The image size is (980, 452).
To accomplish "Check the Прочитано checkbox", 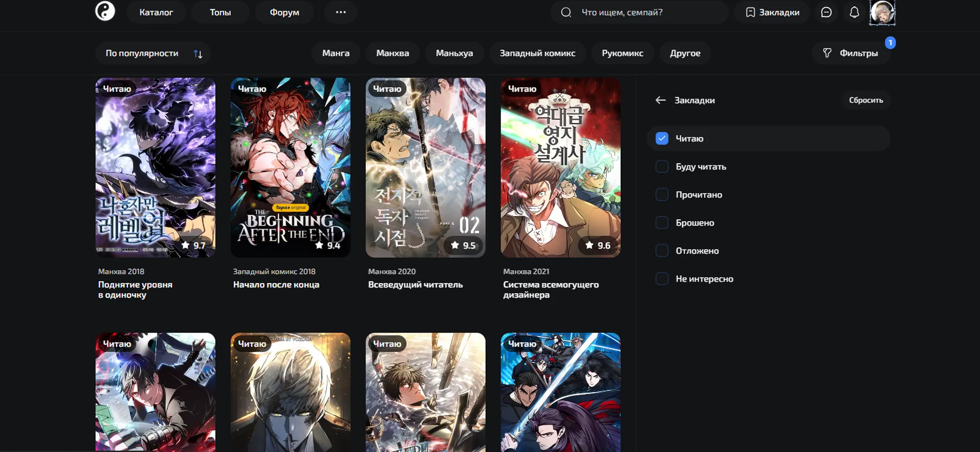I will click(x=661, y=194).
